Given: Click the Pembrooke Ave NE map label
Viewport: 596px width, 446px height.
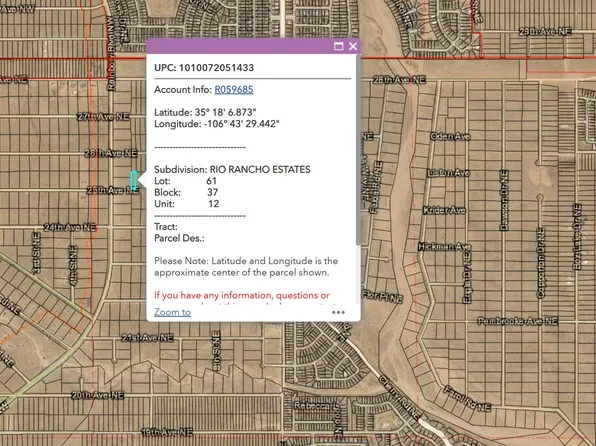Looking at the screenshot, I should point(518,321).
